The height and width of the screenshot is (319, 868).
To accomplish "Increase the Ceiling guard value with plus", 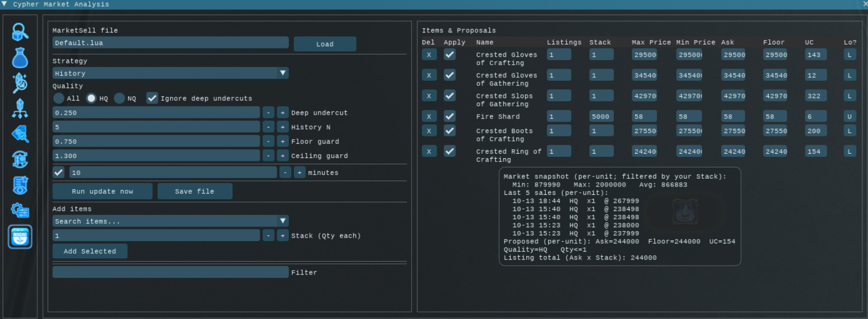I will pos(283,156).
